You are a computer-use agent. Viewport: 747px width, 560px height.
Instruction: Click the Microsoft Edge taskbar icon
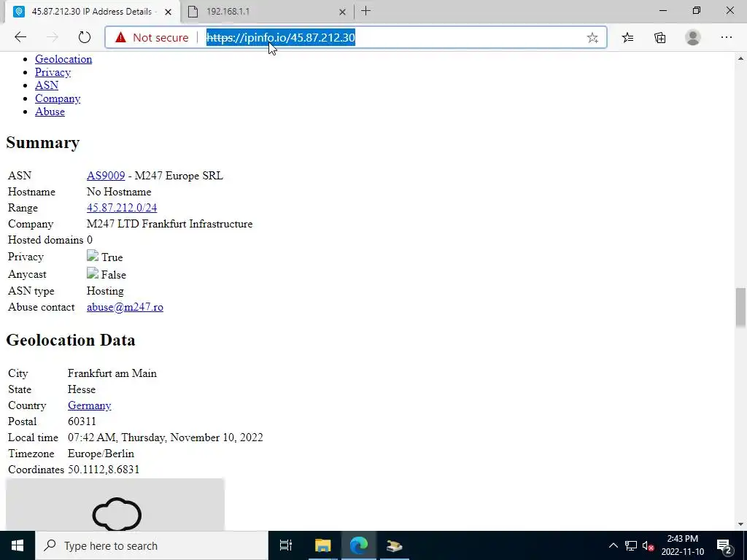point(359,545)
